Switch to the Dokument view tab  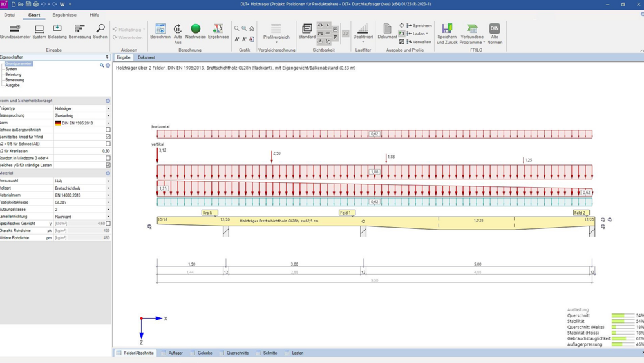146,57
